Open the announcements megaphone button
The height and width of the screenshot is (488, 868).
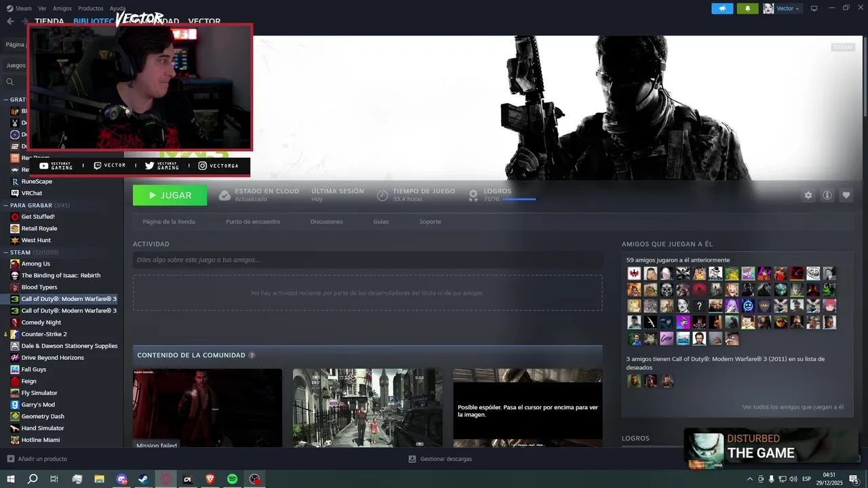(722, 8)
